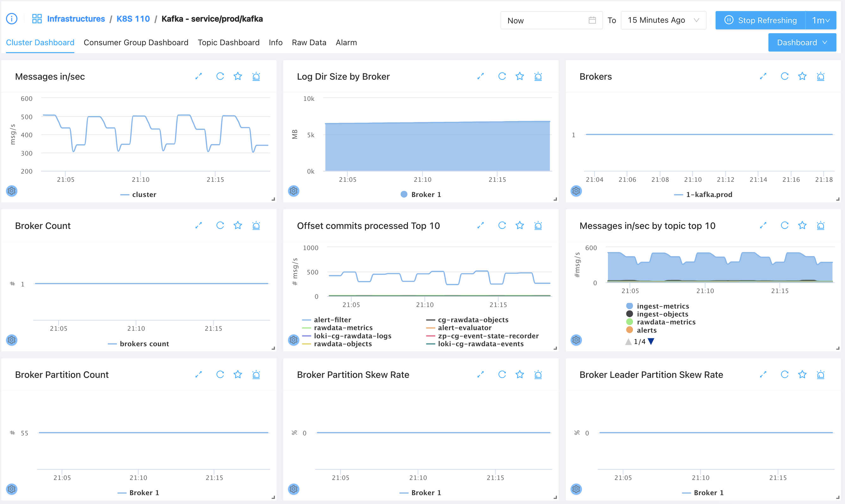
Task: Toggle alert-filter series in legend
Action: pos(332,320)
